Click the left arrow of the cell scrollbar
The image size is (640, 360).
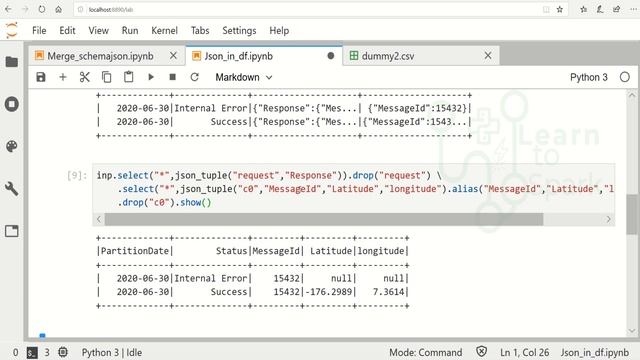click(x=99, y=219)
